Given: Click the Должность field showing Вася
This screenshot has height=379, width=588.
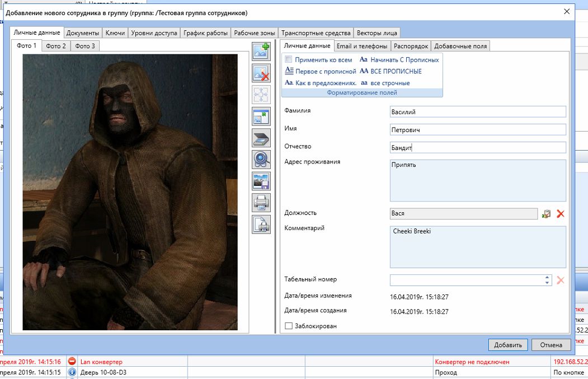Looking at the screenshot, I should point(463,213).
